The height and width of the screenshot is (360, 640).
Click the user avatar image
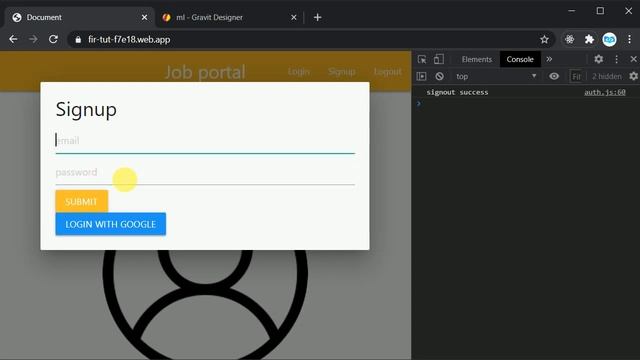coord(205,304)
